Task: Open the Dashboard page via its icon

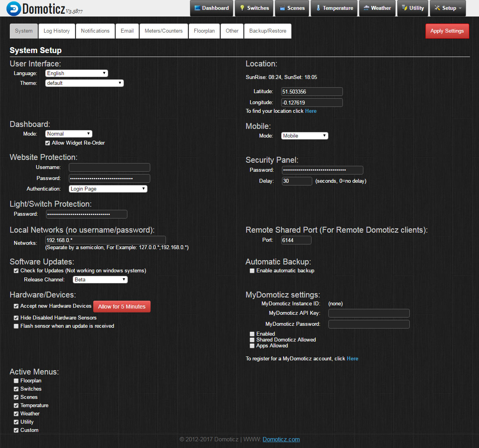Action: tap(197, 8)
